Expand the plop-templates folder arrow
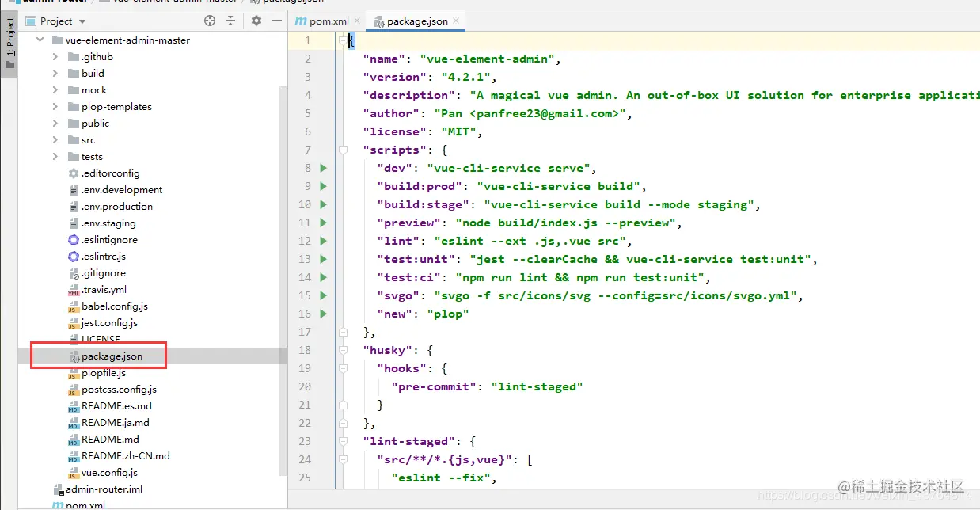 (55, 106)
